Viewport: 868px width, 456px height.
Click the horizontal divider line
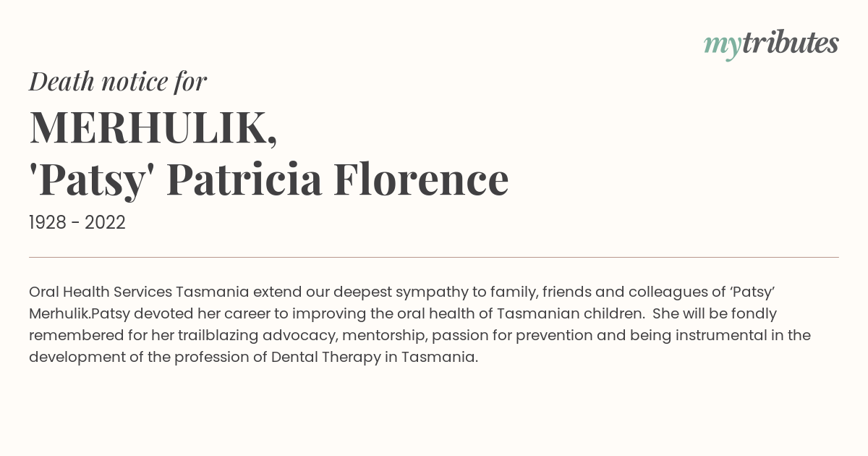click(434, 257)
